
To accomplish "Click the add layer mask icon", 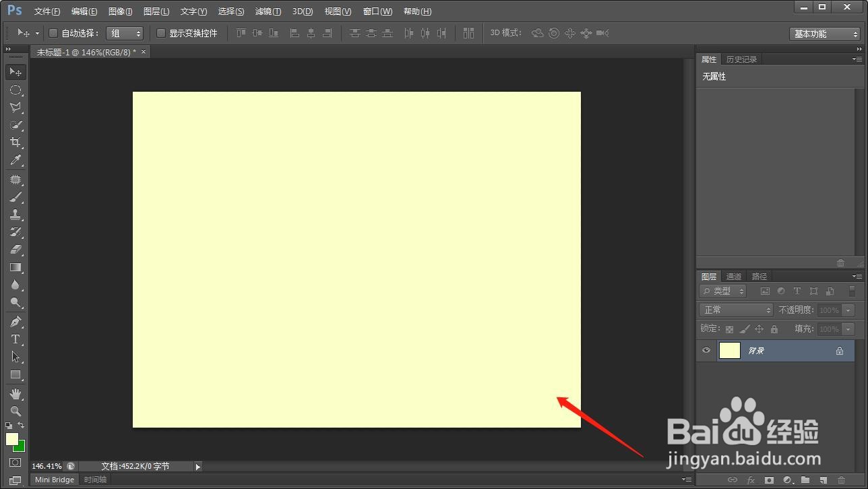I will point(769,480).
